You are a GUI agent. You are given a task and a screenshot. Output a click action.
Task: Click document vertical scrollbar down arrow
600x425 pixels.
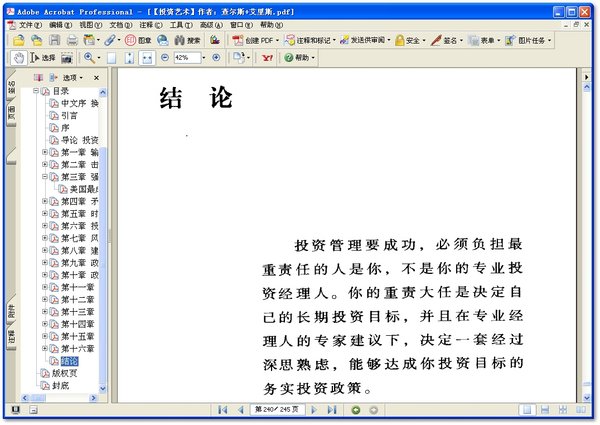[x=587, y=398]
